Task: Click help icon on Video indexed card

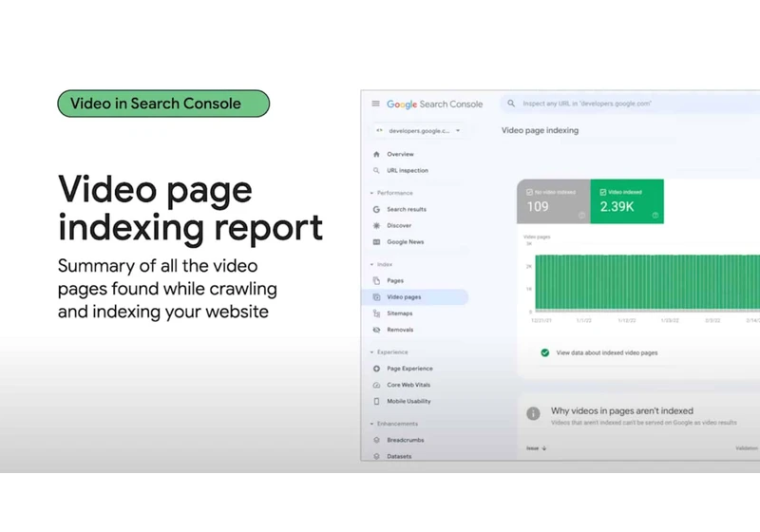Action: 655,215
